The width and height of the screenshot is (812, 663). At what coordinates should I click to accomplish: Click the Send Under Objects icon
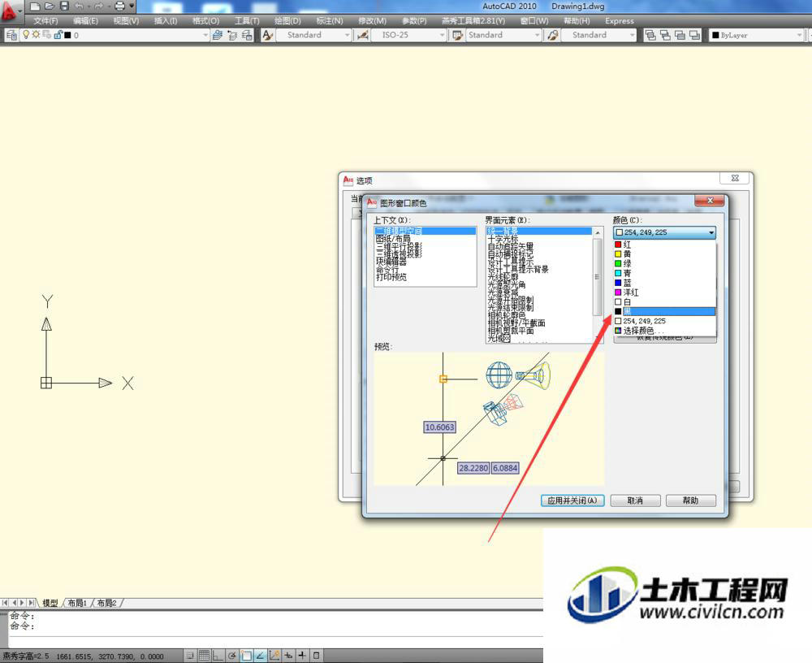694,35
